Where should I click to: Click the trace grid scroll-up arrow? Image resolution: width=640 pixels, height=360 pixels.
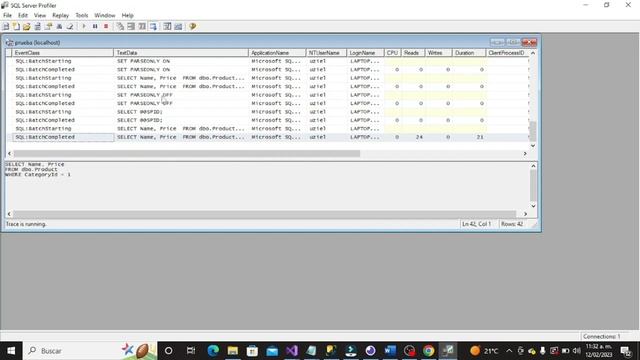(533, 53)
